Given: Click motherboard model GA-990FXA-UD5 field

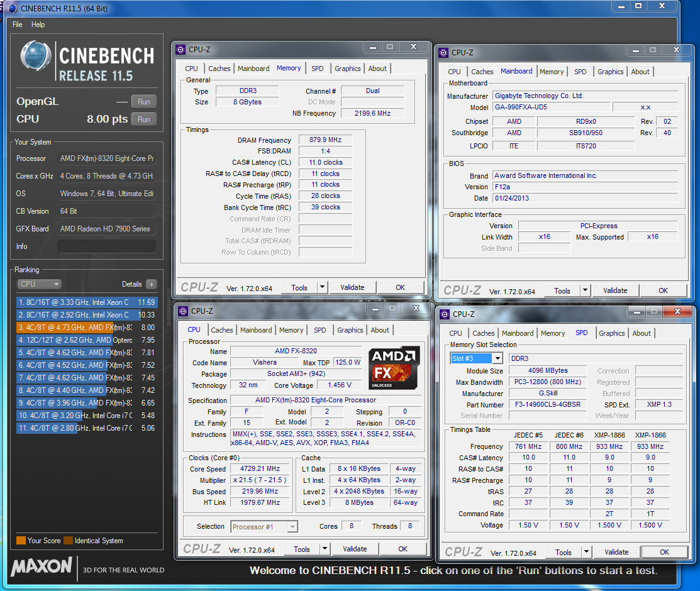Looking at the screenshot, I should tap(552, 107).
